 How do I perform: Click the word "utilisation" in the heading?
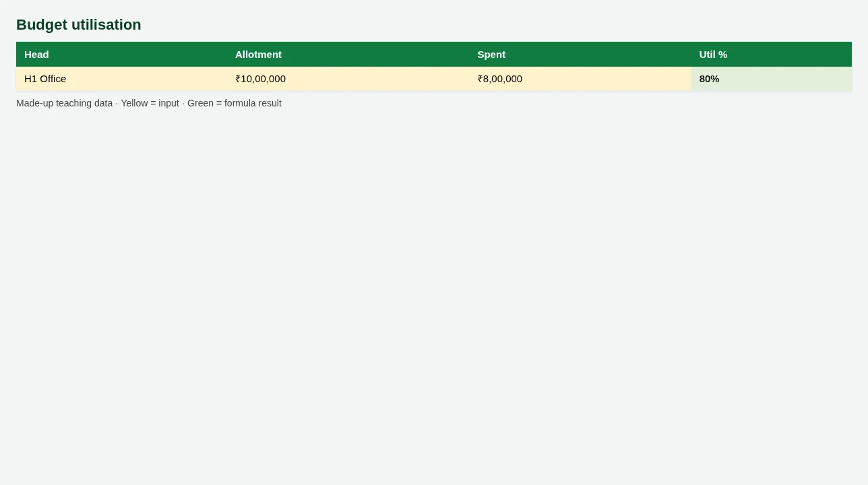point(106,25)
